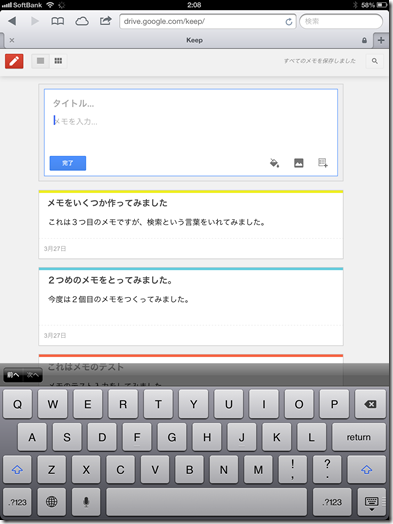
Task: Select the Keep tab
Action: pyautogui.click(x=194, y=40)
